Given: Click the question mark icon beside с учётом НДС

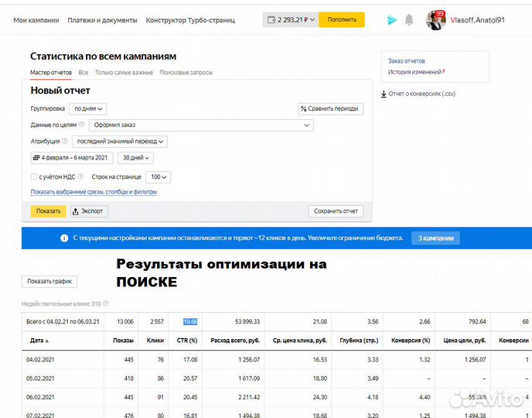Looking at the screenshot, I should [80, 176].
